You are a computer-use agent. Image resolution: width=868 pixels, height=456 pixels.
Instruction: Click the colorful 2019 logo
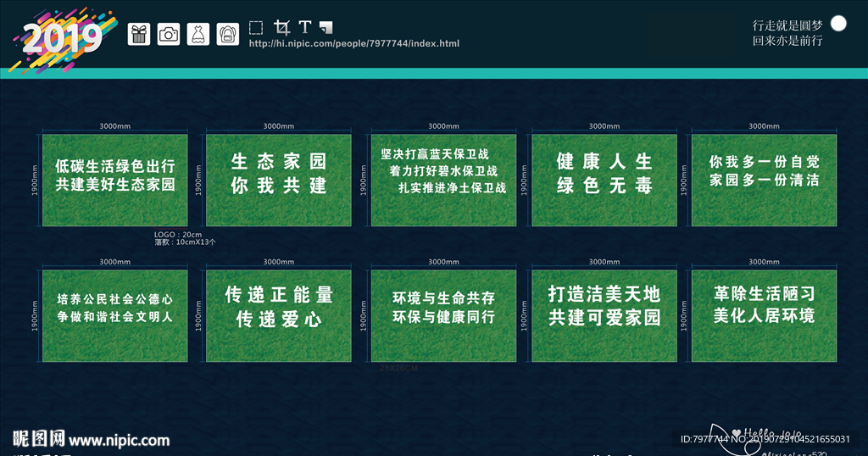[61, 38]
